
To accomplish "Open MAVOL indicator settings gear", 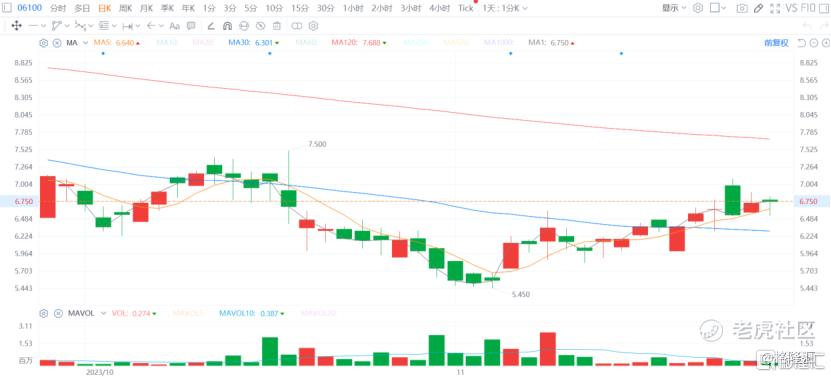I will pos(44,313).
